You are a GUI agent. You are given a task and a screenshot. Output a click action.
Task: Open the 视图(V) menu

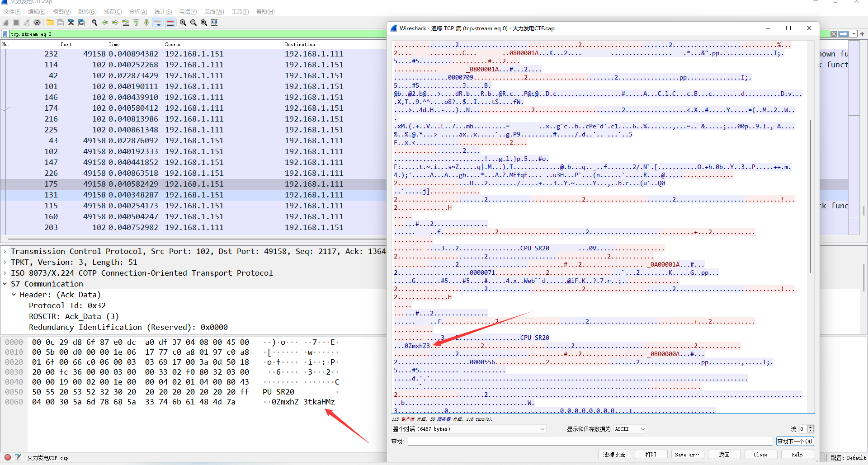coord(61,12)
